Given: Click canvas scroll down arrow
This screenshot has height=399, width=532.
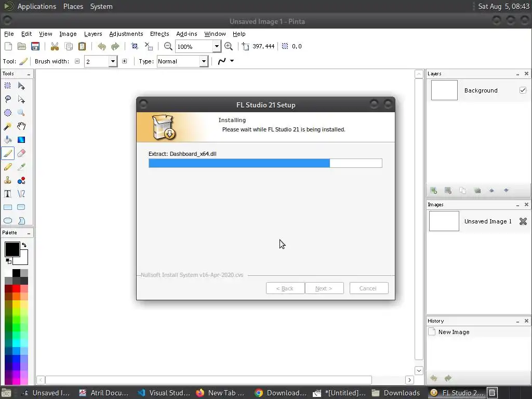Looking at the screenshot, I should pyautogui.click(x=419, y=370).
